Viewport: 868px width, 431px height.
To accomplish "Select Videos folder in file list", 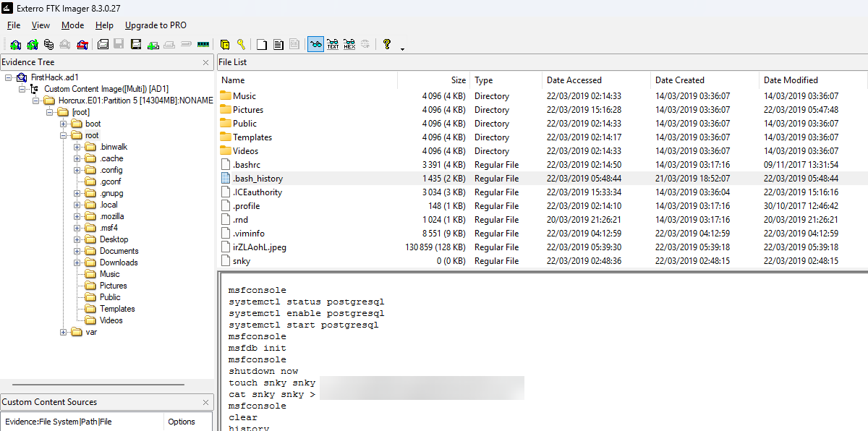I will 245,151.
